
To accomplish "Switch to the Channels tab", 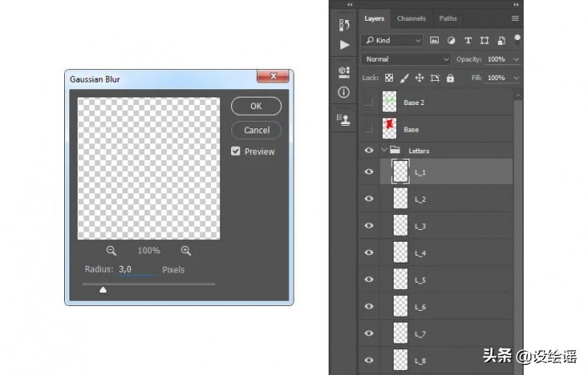I will (x=411, y=18).
